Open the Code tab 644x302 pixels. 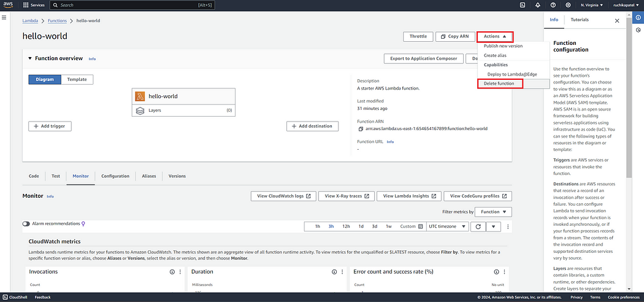(x=34, y=176)
